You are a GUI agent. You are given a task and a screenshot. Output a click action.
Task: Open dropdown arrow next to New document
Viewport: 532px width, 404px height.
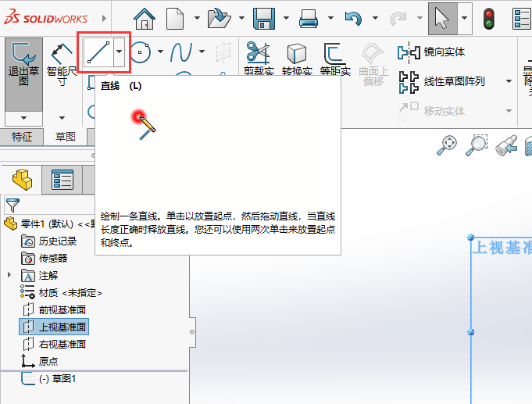coord(197,18)
